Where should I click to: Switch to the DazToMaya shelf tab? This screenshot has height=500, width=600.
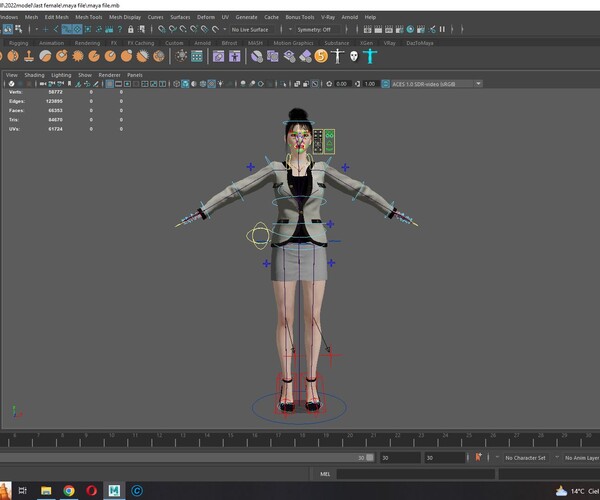tap(420, 43)
